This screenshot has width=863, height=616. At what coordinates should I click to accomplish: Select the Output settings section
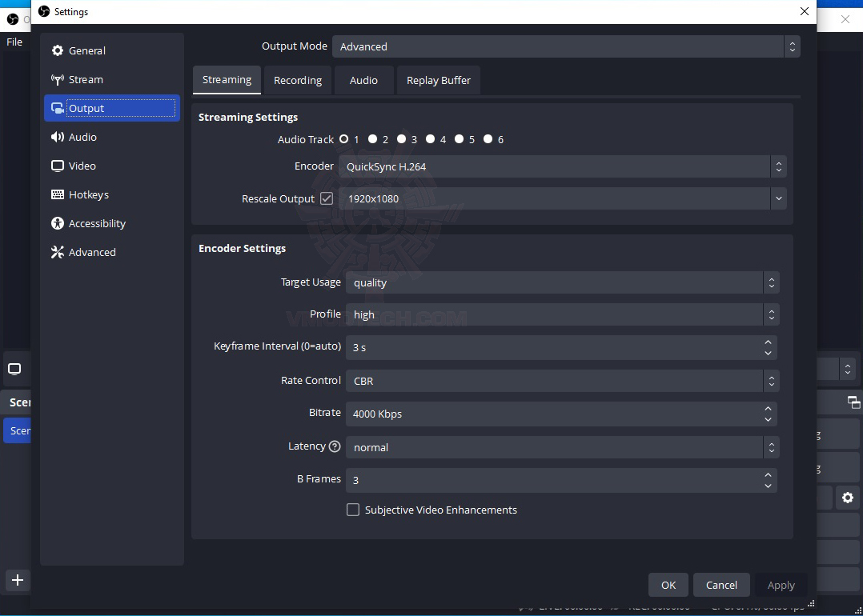coord(112,108)
